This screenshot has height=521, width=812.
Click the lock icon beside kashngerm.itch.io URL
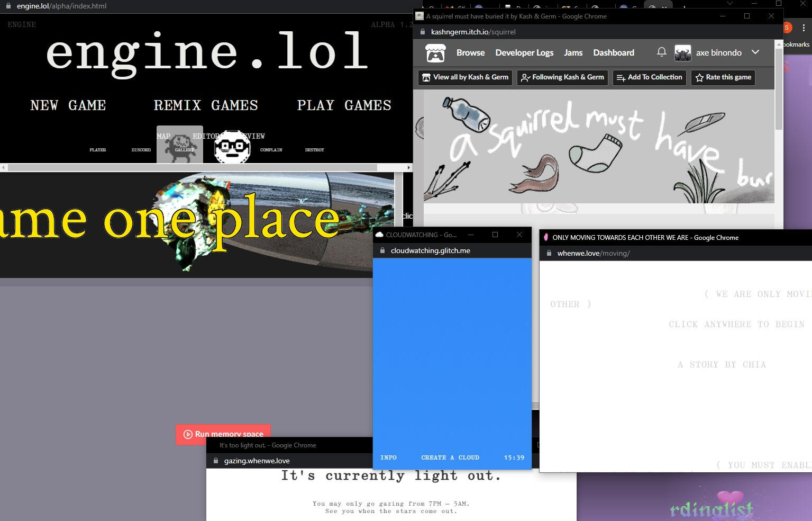coord(422,32)
